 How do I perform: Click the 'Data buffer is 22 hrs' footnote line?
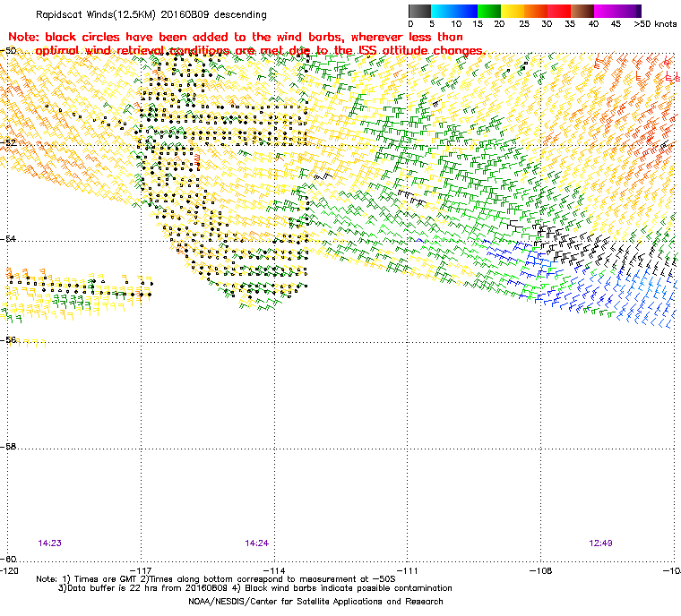[x=255, y=588]
